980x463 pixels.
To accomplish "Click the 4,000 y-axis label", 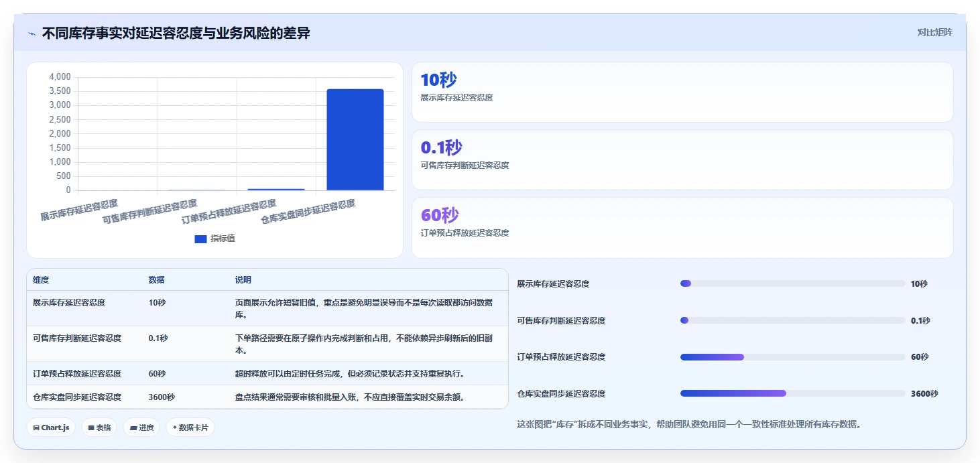I will (x=60, y=77).
